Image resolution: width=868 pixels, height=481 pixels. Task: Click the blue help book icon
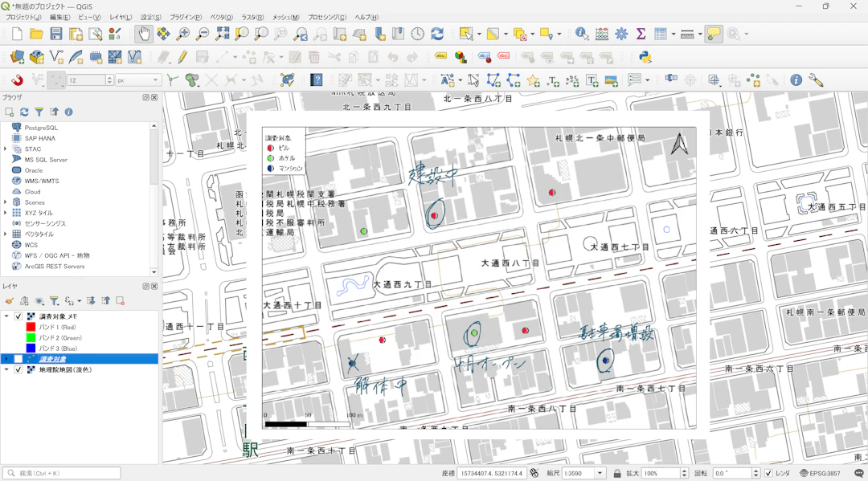(317, 80)
